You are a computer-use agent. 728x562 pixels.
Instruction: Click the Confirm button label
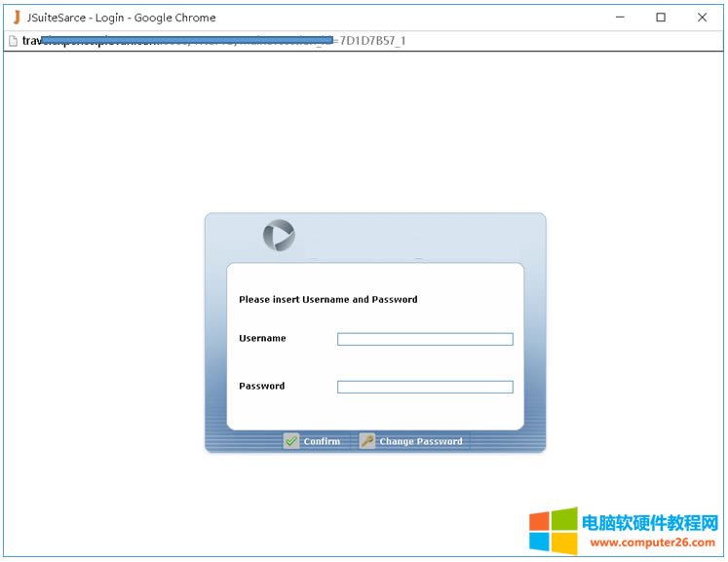tap(322, 441)
